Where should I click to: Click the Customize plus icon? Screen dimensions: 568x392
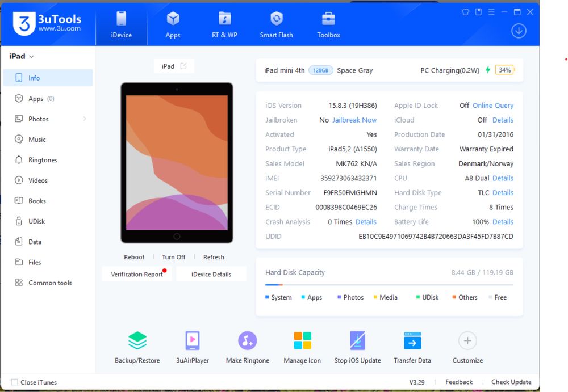(467, 340)
